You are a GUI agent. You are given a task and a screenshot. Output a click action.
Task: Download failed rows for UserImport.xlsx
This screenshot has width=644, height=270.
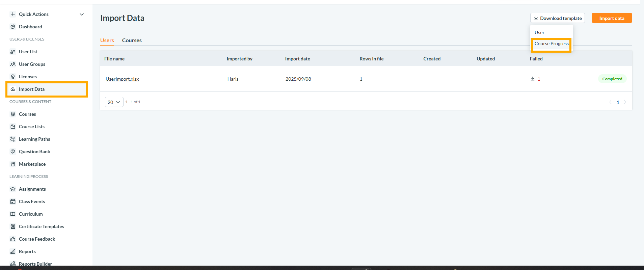(x=533, y=79)
